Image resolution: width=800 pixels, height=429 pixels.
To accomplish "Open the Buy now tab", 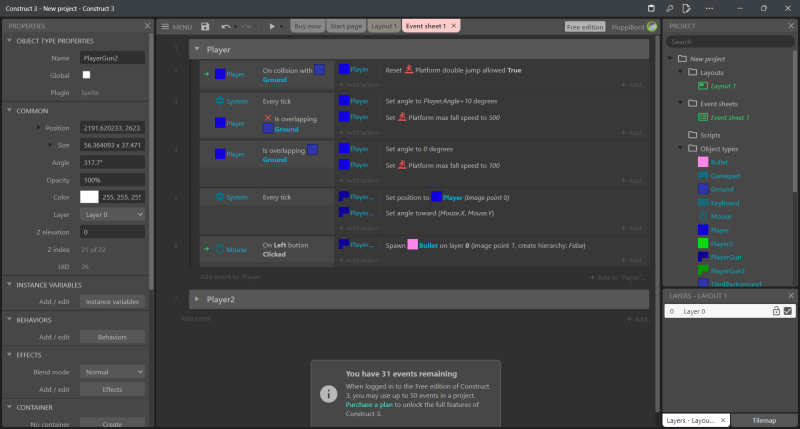I will point(308,26).
